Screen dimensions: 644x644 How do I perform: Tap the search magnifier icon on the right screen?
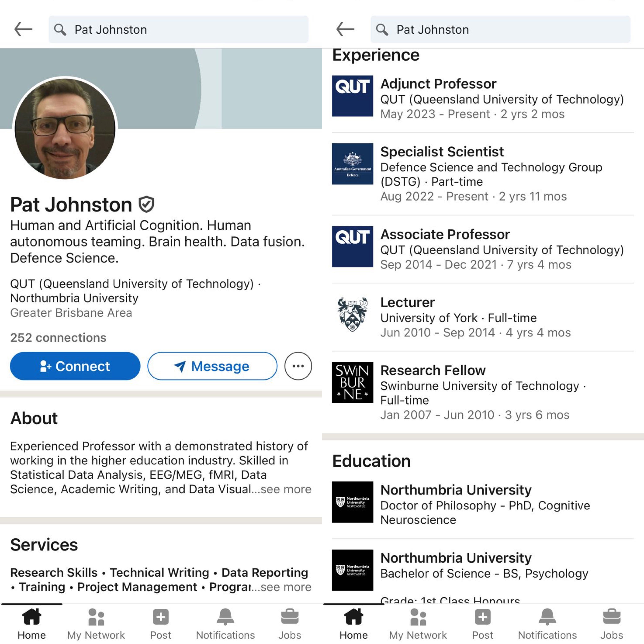[382, 30]
